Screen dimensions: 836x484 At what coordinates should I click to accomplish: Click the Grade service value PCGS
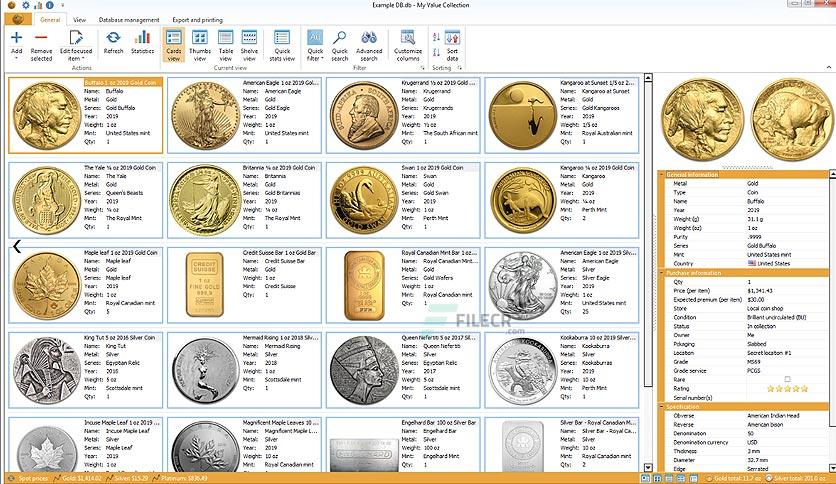click(754, 370)
